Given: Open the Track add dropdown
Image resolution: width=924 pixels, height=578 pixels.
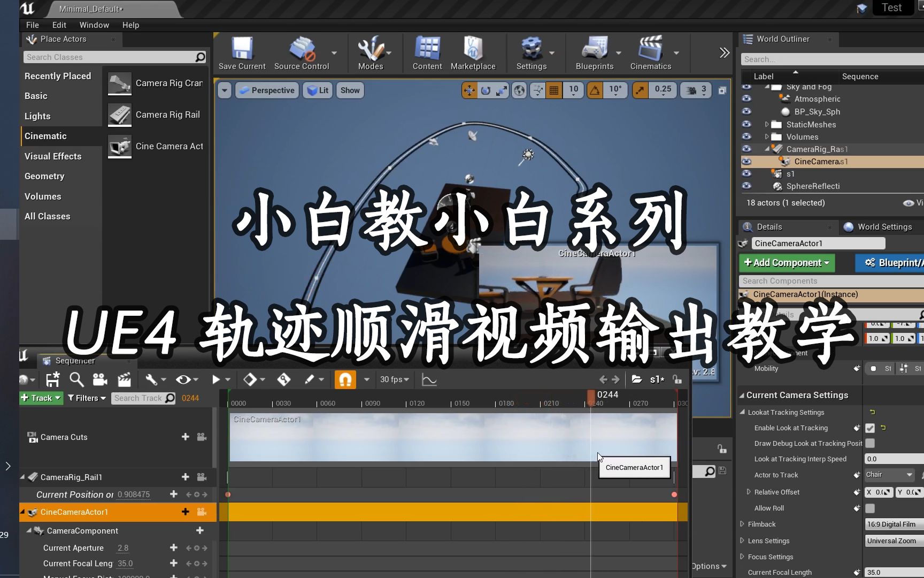Looking at the screenshot, I should [x=42, y=398].
